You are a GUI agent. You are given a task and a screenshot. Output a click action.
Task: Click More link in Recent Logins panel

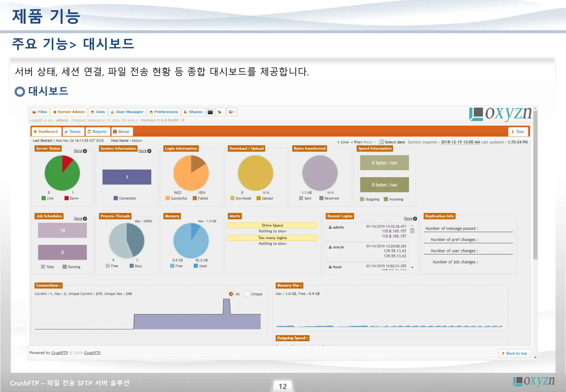tap(408, 218)
